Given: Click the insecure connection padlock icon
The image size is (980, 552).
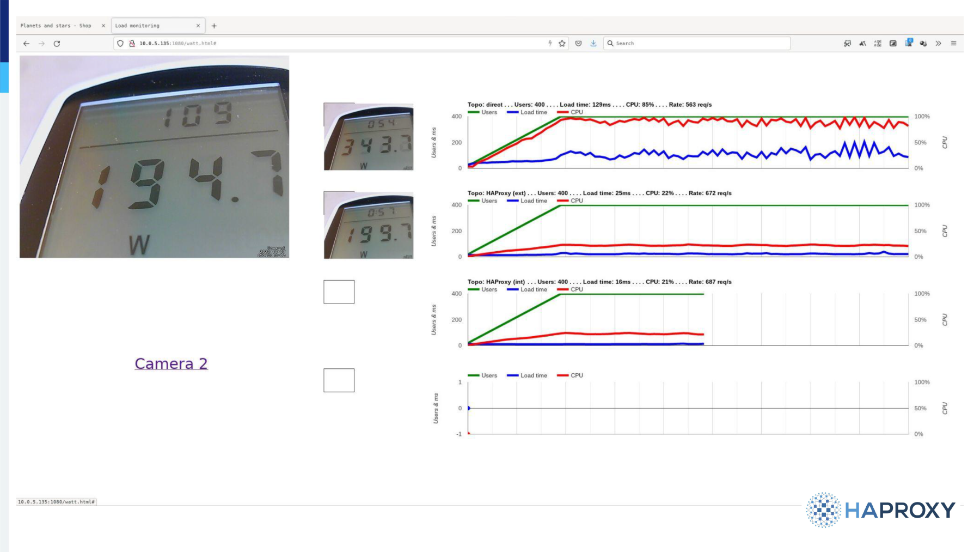Looking at the screenshot, I should click(x=132, y=43).
